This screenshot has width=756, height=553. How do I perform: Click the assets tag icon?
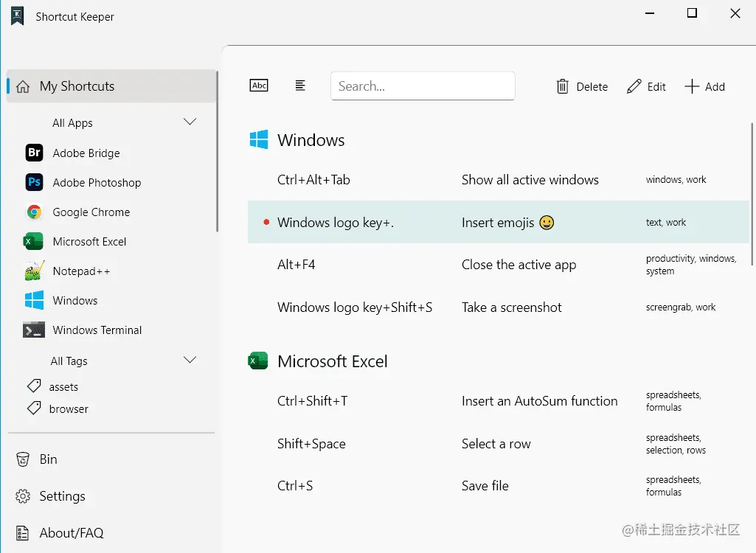(x=34, y=386)
